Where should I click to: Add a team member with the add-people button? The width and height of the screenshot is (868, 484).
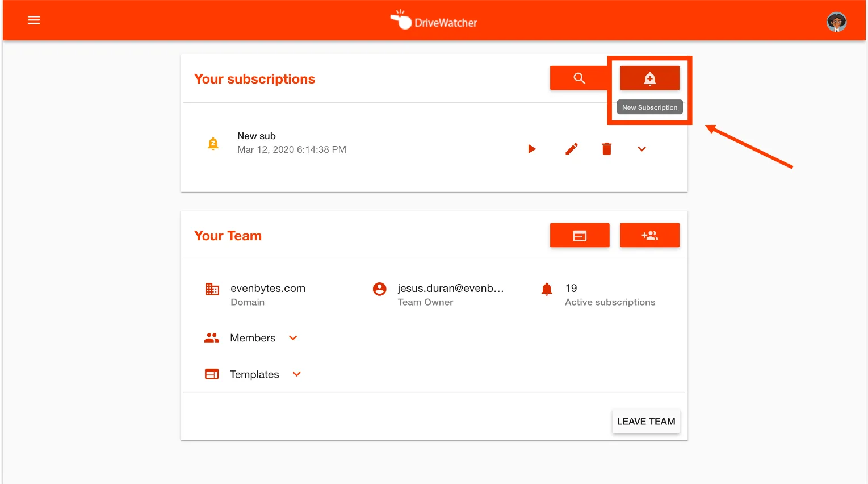click(649, 235)
